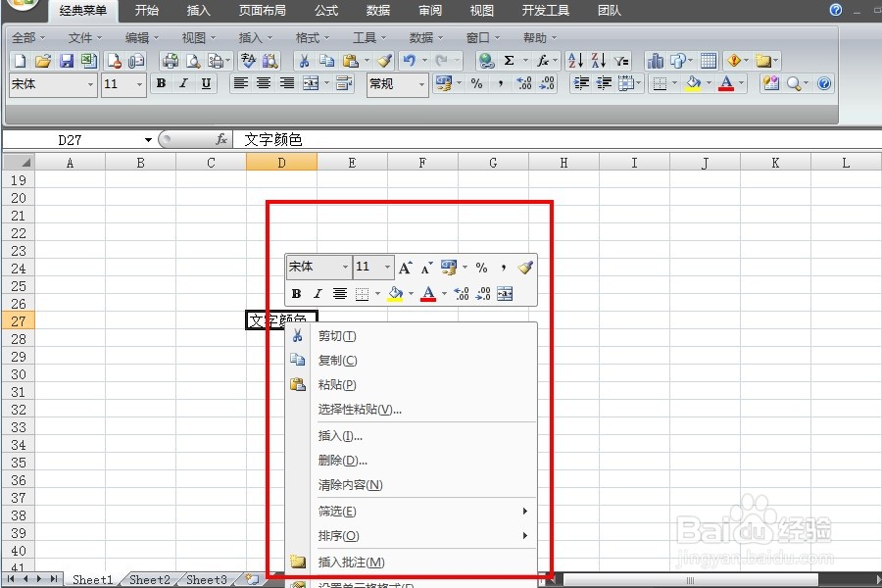Toggle Bold in the mini toolbar

coord(296,294)
